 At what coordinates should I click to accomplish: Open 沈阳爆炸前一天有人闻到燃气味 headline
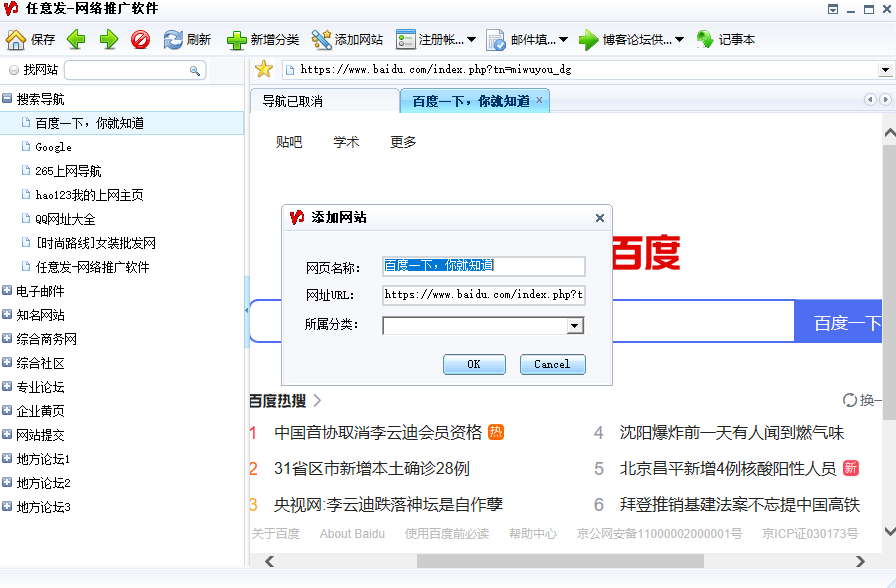(x=731, y=433)
